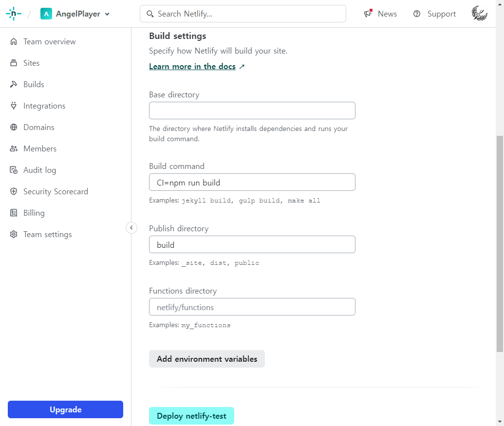Click the 'Examples: _site, dist, public' hint
Image resolution: width=504 pixels, height=426 pixels.
pyautogui.click(x=204, y=263)
